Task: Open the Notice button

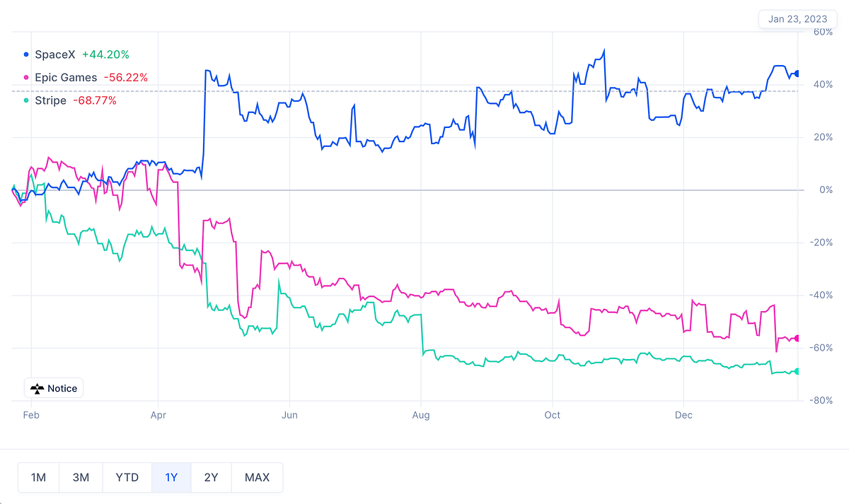Action: (x=54, y=389)
